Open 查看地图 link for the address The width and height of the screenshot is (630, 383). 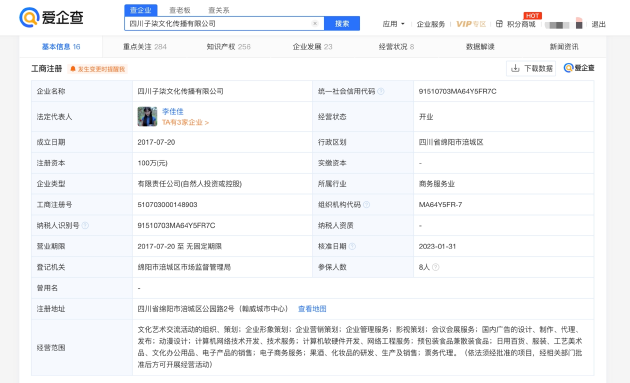tap(312, 309)
